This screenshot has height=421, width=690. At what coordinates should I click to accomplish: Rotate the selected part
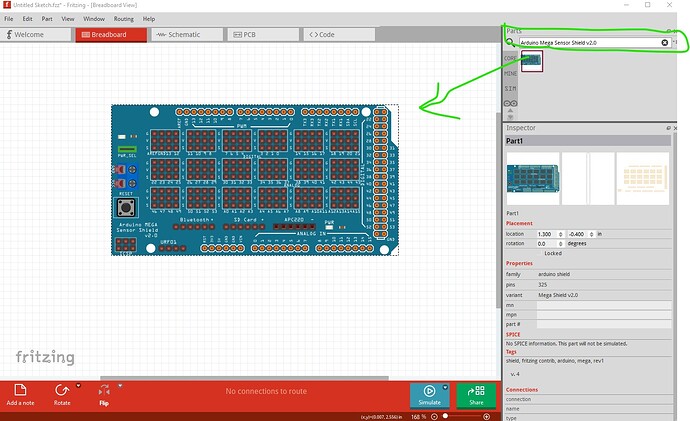click(x=62, y=394)
